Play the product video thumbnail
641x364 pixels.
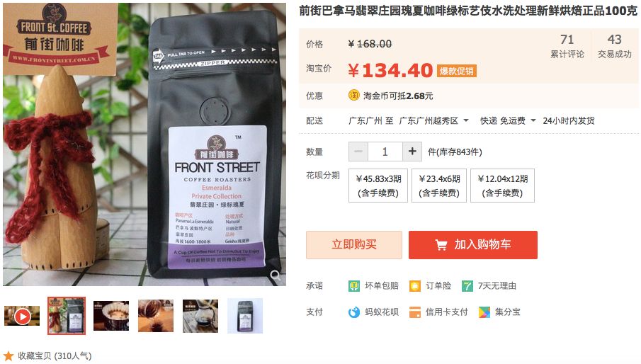(x=22, y=316)
